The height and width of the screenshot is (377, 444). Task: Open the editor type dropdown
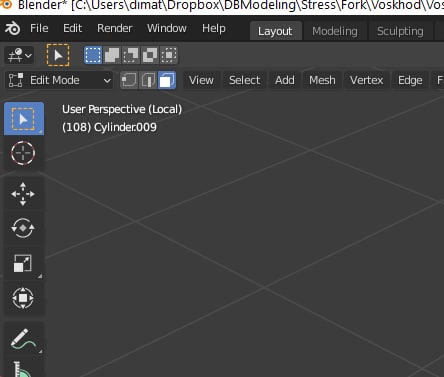pos(19,55)
